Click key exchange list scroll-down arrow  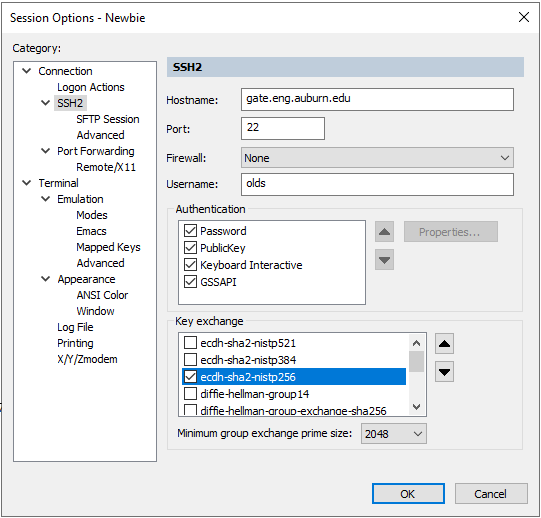(416, 407)
